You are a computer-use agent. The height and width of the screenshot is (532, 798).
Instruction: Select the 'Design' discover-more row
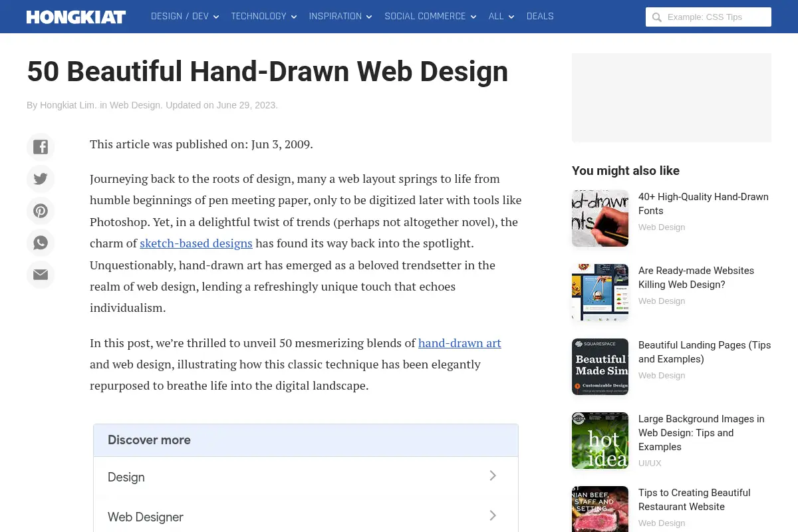[x=306, y=477]
